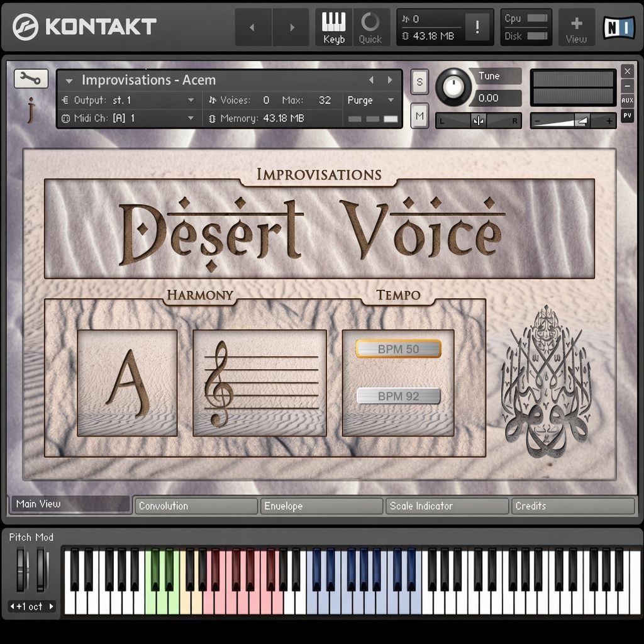Open the Scale Indicator tab
644x644 pixels.
[447, 506]
